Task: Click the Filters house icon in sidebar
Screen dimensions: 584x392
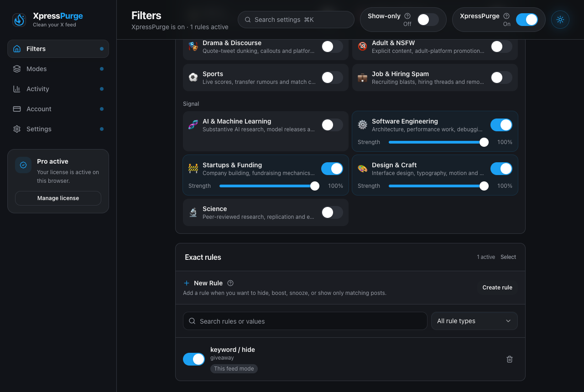Action: 17,49
